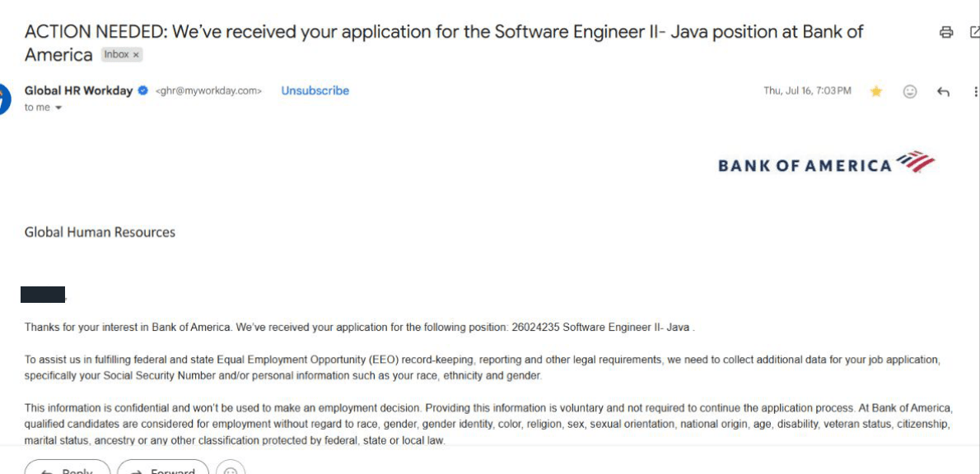Viewport: 980px width, 474px height.
Task: Expand recipient details next to "to me"
Action: pos(58,108)
